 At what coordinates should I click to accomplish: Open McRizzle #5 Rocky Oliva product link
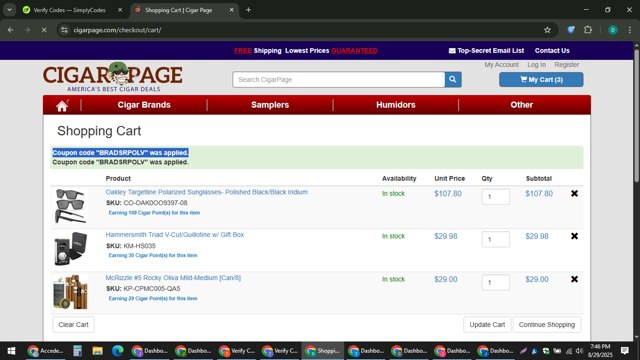[x=173, y=278]
